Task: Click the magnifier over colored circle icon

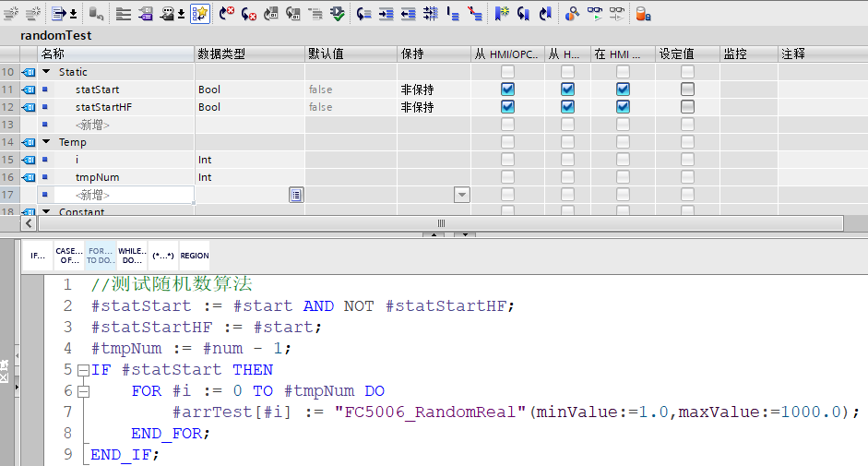Action: pyautogui.click(x=572, y=13)
